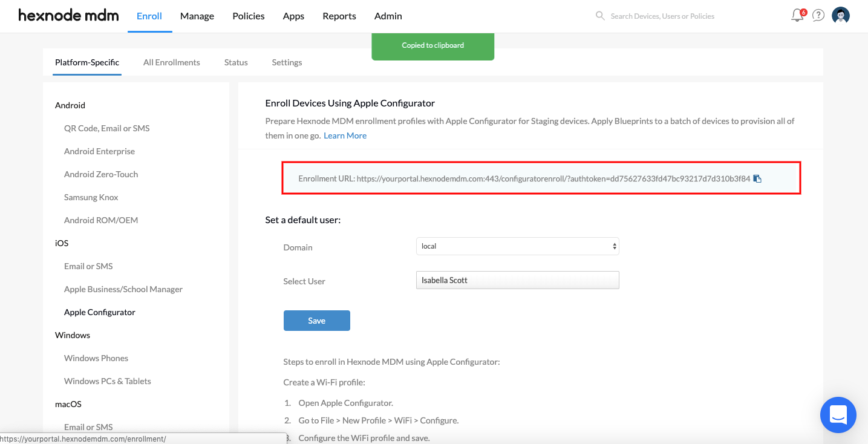
Task: Click the Select User field with Isabella Scott
Action: 518,280
